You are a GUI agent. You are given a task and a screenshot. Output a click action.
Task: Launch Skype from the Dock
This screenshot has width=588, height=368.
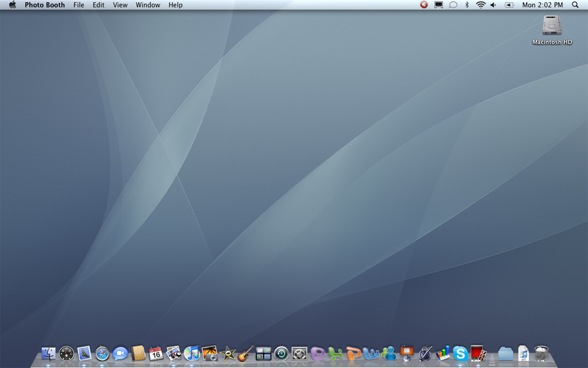tap(461, 353)
